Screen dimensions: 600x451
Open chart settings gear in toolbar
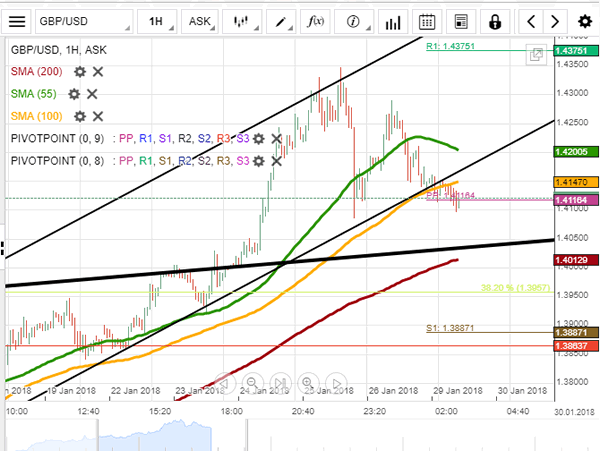pyautogui.click(x=584, y=20)
